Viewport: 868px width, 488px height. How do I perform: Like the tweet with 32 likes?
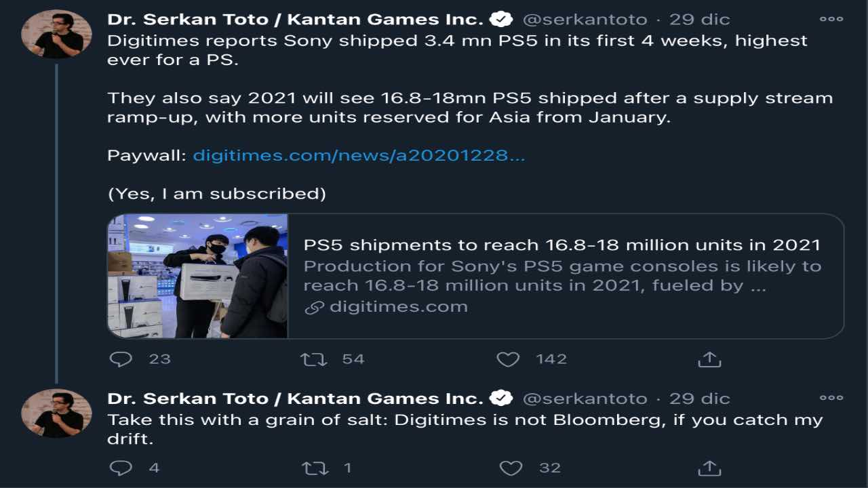(x=511, y=468)
